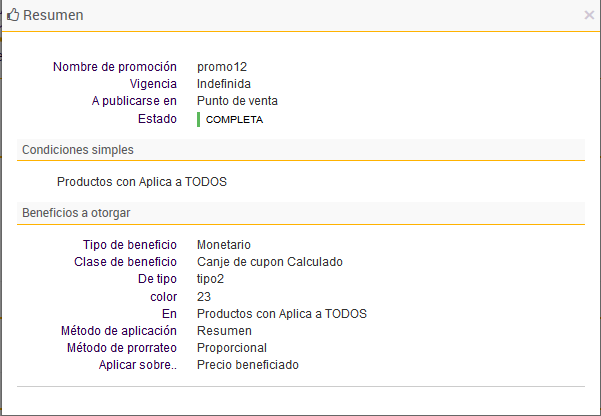Click the Indefinida vigencia value
The image size is (601, 416).
coord(224,84)
